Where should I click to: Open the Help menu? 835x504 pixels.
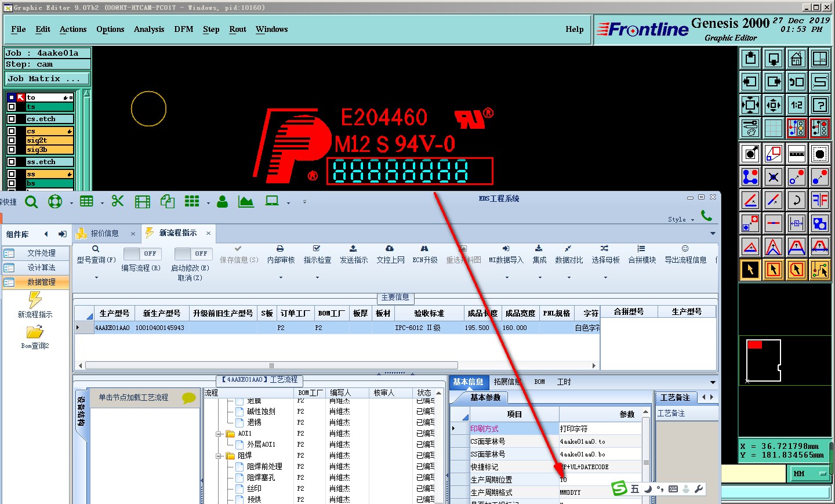(x=575, y=29)
